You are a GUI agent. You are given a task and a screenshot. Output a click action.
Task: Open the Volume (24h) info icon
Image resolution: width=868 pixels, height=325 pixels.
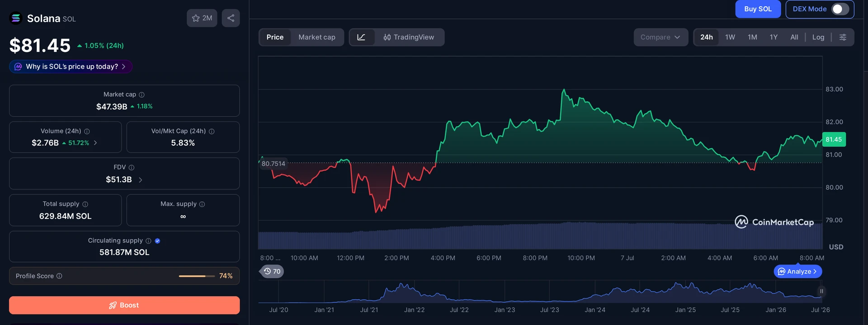tap(87, 131)
